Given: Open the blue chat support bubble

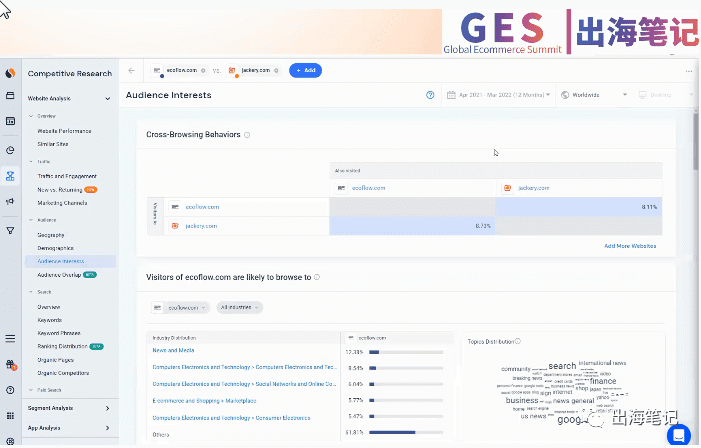Looking at the screenshot, I should click(x=679, y=435).
